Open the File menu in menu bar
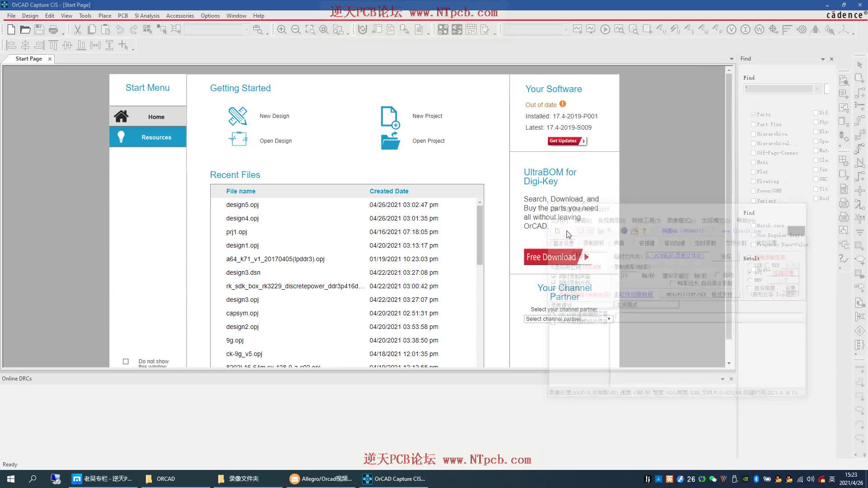 (x=11, y=15)
